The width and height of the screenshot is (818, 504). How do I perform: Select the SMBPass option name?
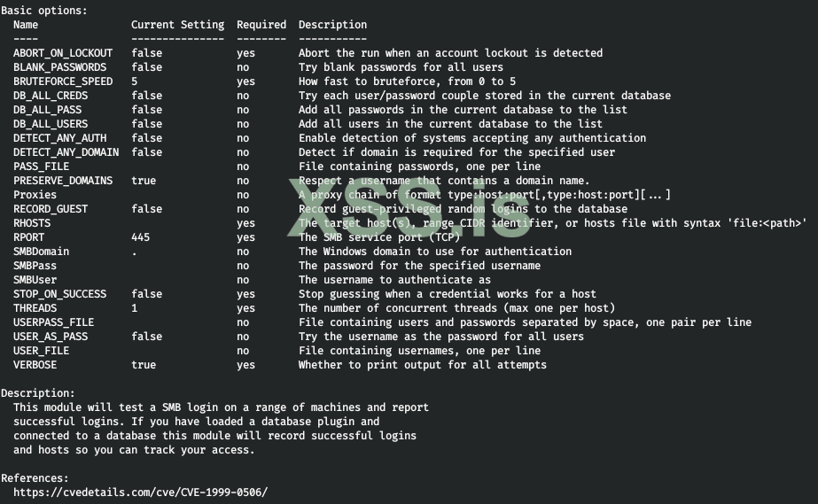35,266
